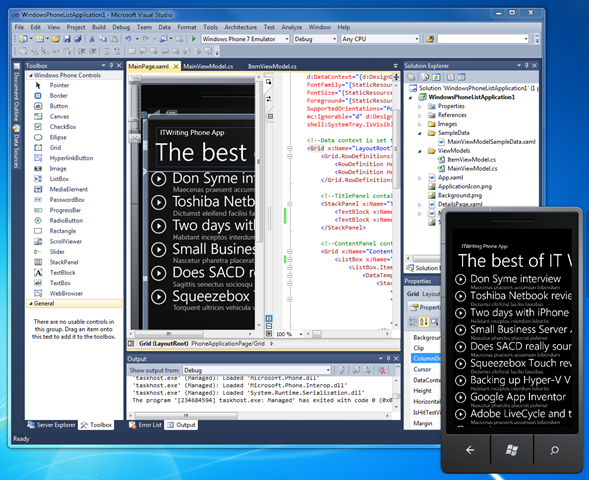Switch to the MainViewModel.cs tab

point(208,66)
